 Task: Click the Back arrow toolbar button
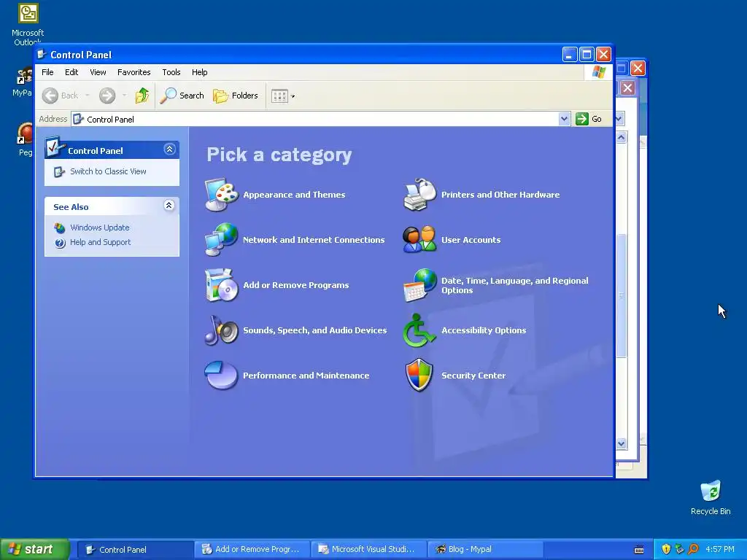[x=60, y=96]
